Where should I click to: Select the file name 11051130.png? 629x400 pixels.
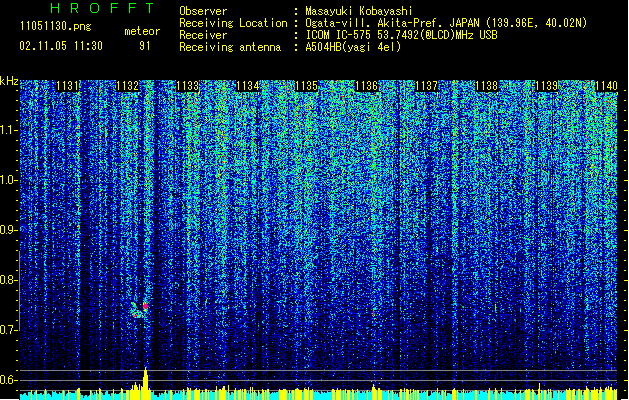pyautogui.click(x=55, y=26)
